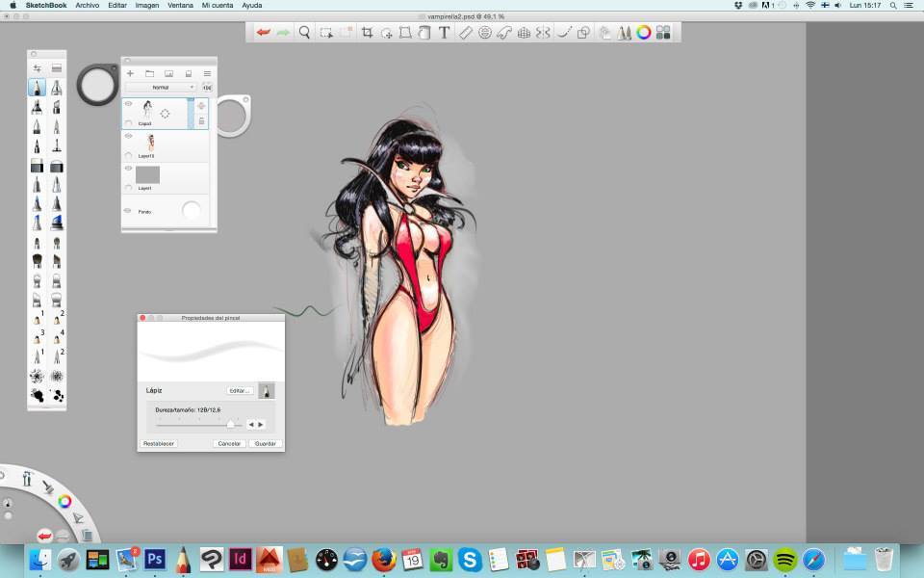924x578 pixels.
Task: Open the Ventana menu
Action: click(x=180, y=5)
